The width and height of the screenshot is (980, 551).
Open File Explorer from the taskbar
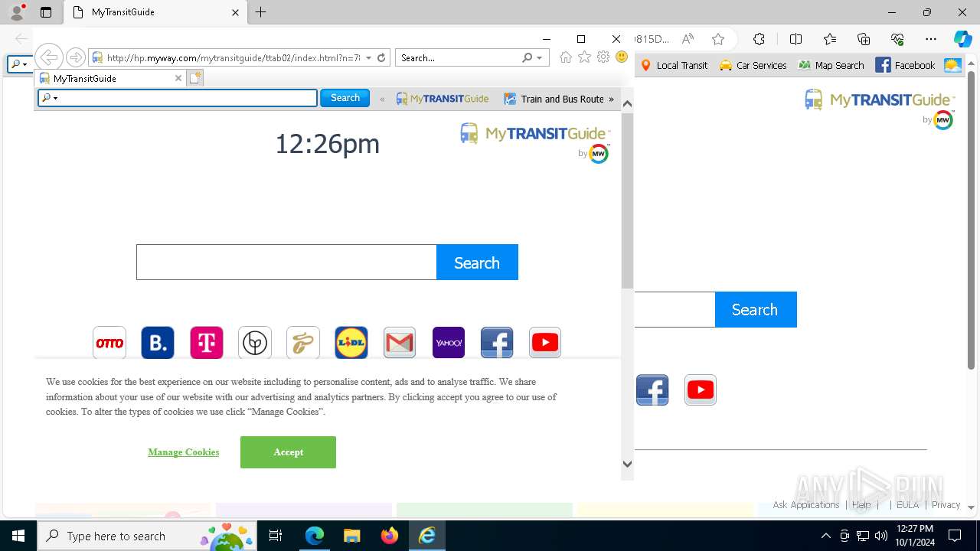pos(352,536)
